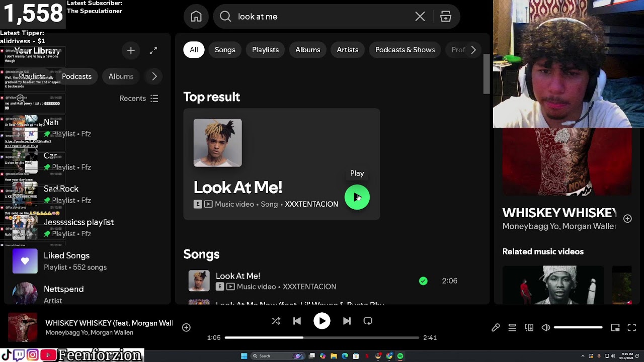The image size is (644, 362).
Task: Add track via plus in Now Playing panel
Action: pos(627,219)
